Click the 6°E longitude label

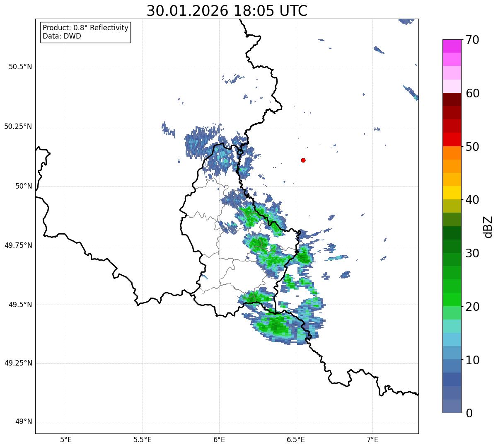click(219, 440)
